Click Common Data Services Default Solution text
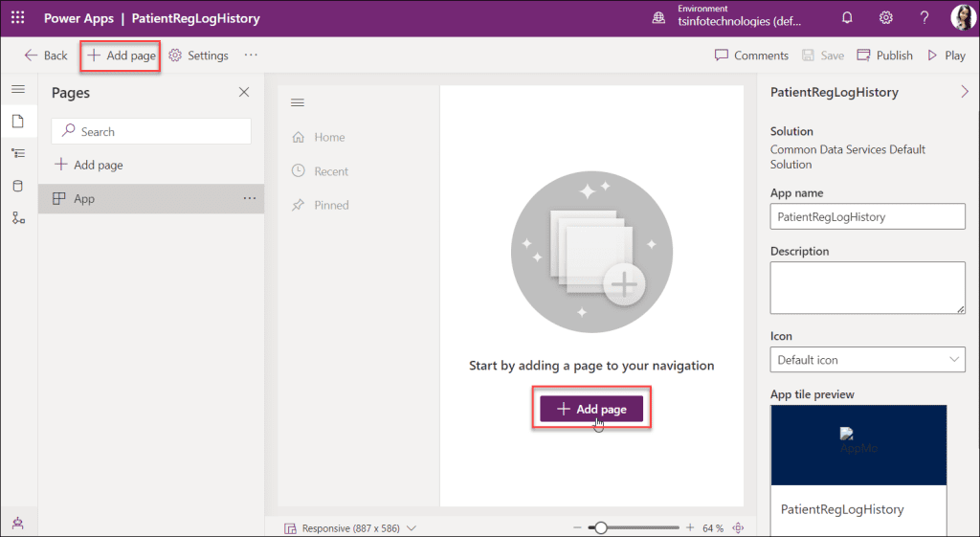The height and width of the screenshot is (537, 980). click(x=848, y=157)
